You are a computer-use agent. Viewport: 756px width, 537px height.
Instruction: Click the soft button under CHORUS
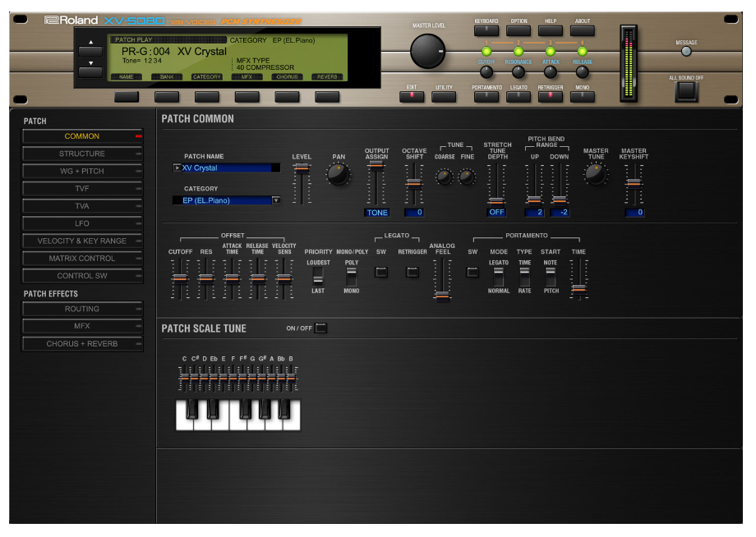pos(287,97)
